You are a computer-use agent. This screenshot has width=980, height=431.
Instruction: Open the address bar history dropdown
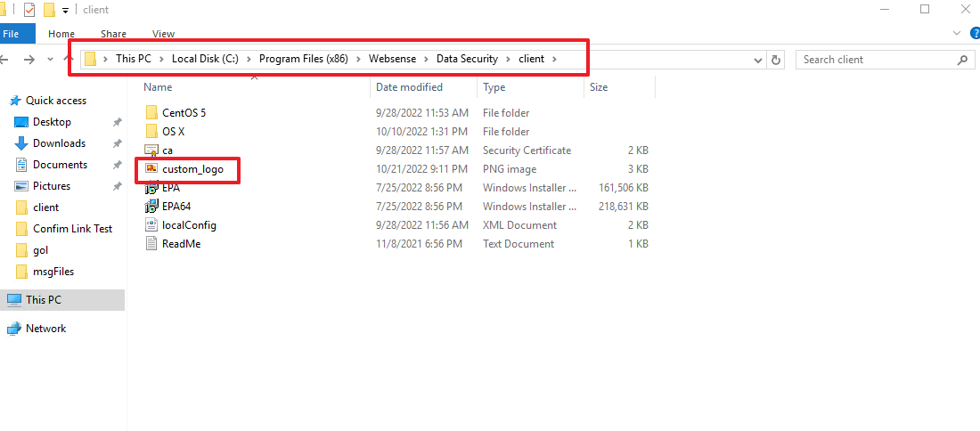(758, 60)
